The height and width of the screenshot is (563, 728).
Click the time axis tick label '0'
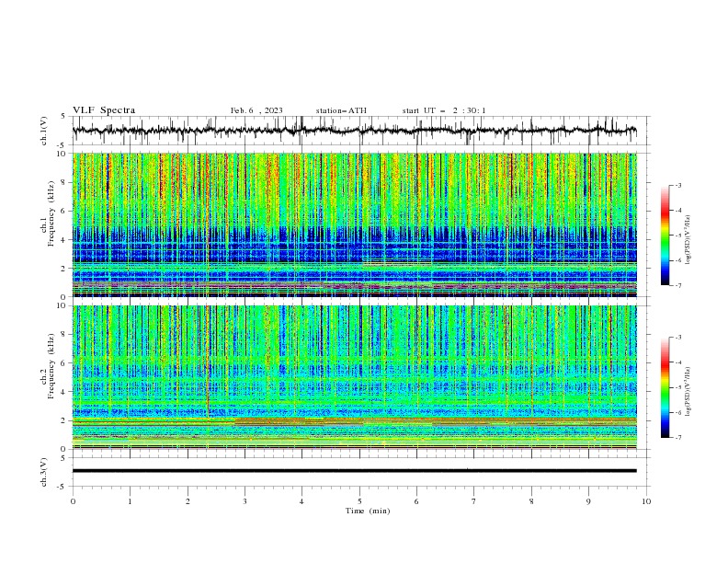(x=73, y=501)
